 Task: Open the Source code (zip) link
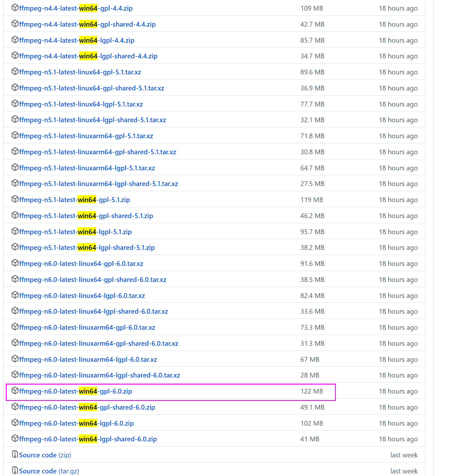coord(45,455)
